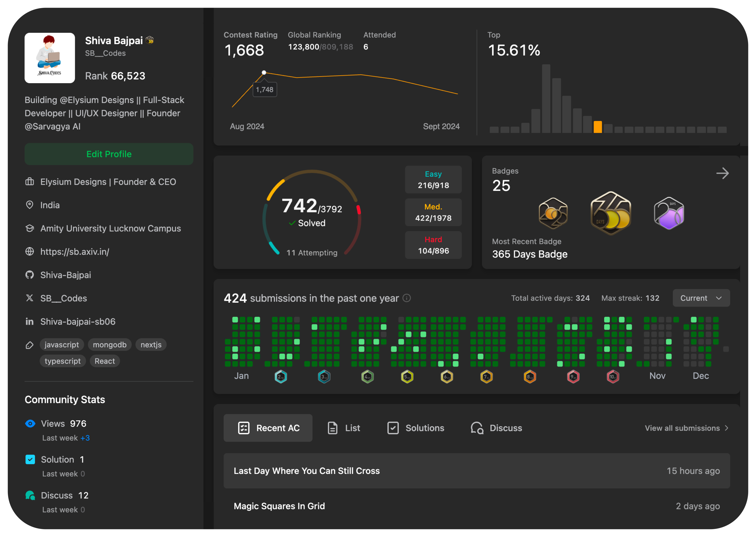Click the LinkedIn icon for Shiva-bajpai-sb06

tap(30, 321)
